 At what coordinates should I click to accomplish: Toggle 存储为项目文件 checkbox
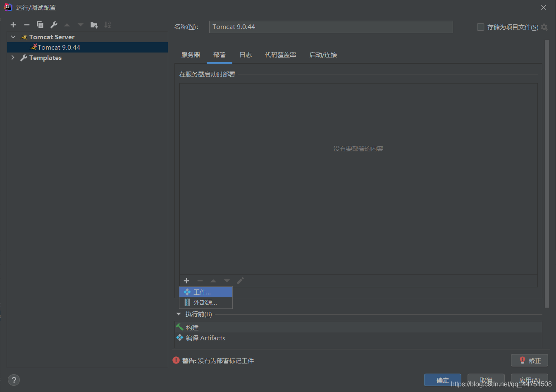[x=480, y=27]
